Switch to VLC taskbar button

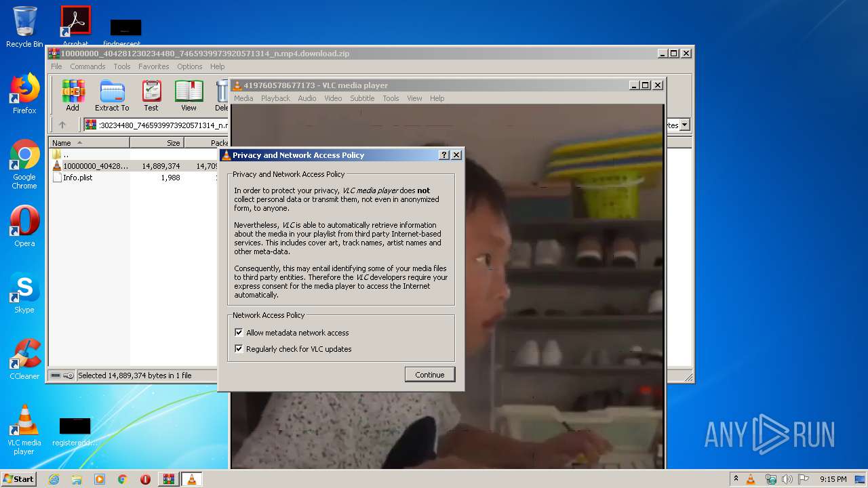192,479
